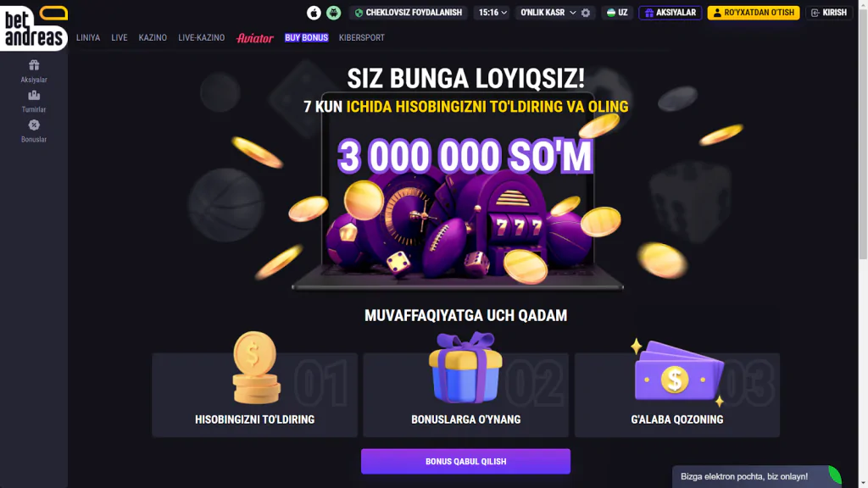The image size is (868, 488).
Task: Open odds format settings gear icon
Action: pyautogui.click(x=586, y=13)
